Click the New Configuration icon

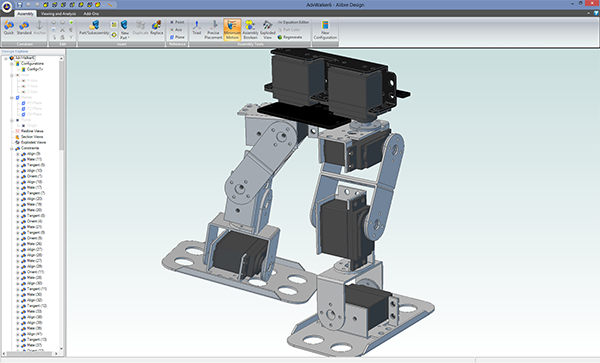325,29
